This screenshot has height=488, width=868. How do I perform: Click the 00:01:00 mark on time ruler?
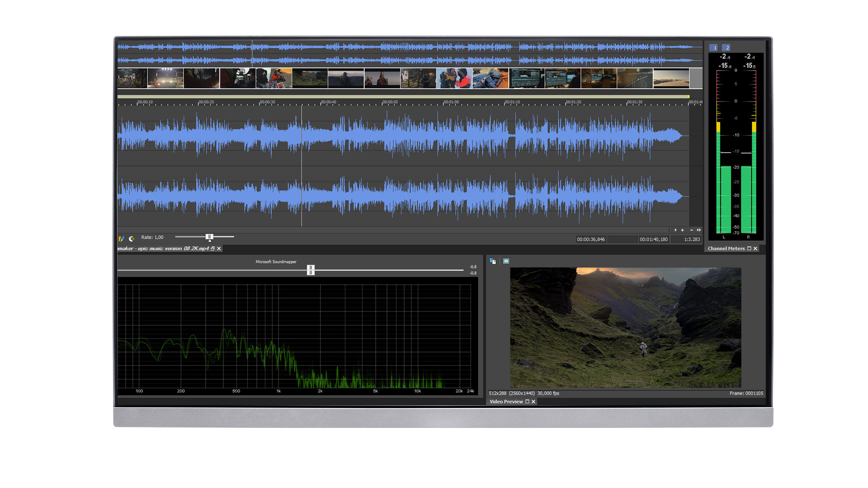coord(451,102)
